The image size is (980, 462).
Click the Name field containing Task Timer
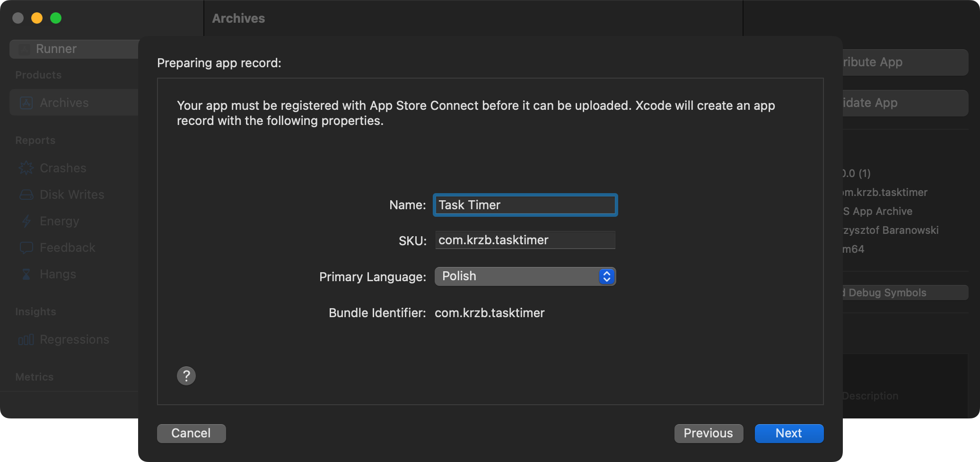coord(525,205)
